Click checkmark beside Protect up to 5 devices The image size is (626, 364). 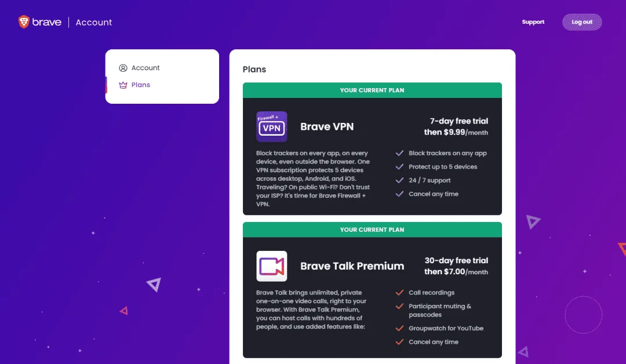(399, 167)
